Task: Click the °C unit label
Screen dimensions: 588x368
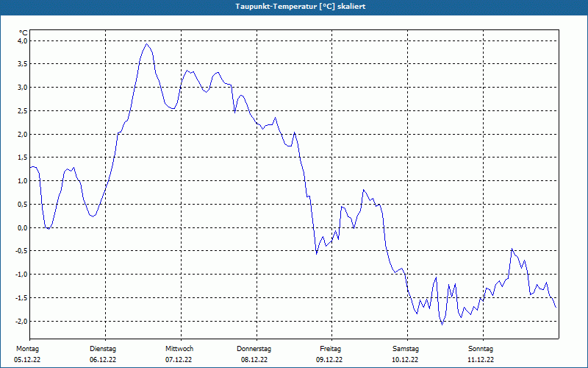Action: click(24, 33)
